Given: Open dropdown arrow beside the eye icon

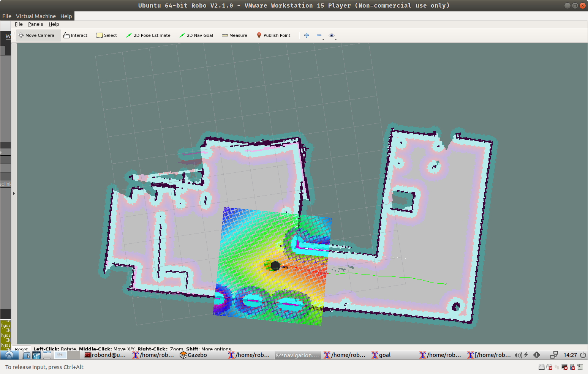Looking at the screenshot, I should [x=336, y=39].
